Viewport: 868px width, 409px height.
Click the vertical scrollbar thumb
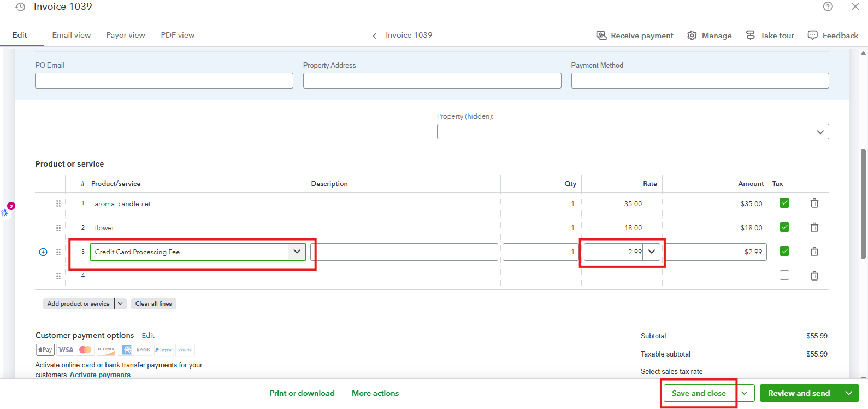(x=863, y=202)
